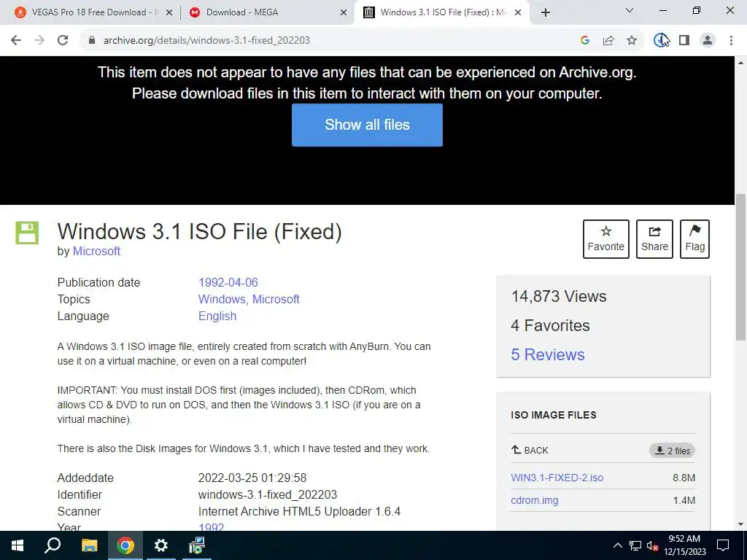Click the installer app icon in taskbar
The image size is (747, 560).
click(x=196, y=545)
